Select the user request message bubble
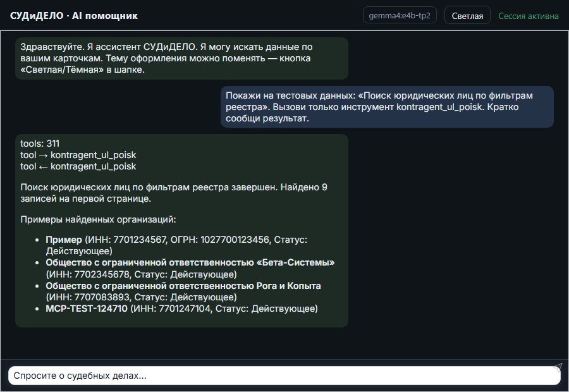569x392 pixels. click(x=387, y=107)
